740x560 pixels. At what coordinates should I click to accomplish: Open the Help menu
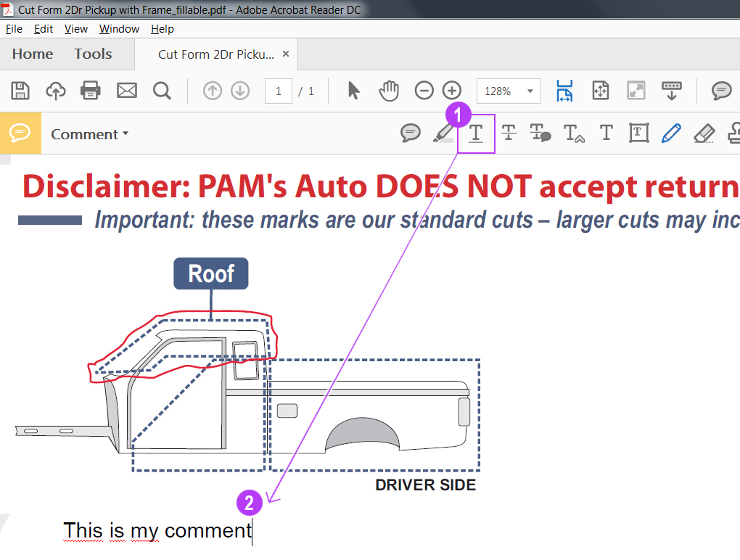[163, 29]
